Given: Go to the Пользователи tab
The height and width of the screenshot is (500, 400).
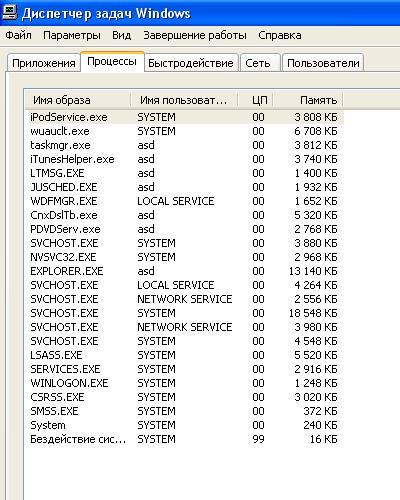Looking at the screenshot, I should point(323,63).
